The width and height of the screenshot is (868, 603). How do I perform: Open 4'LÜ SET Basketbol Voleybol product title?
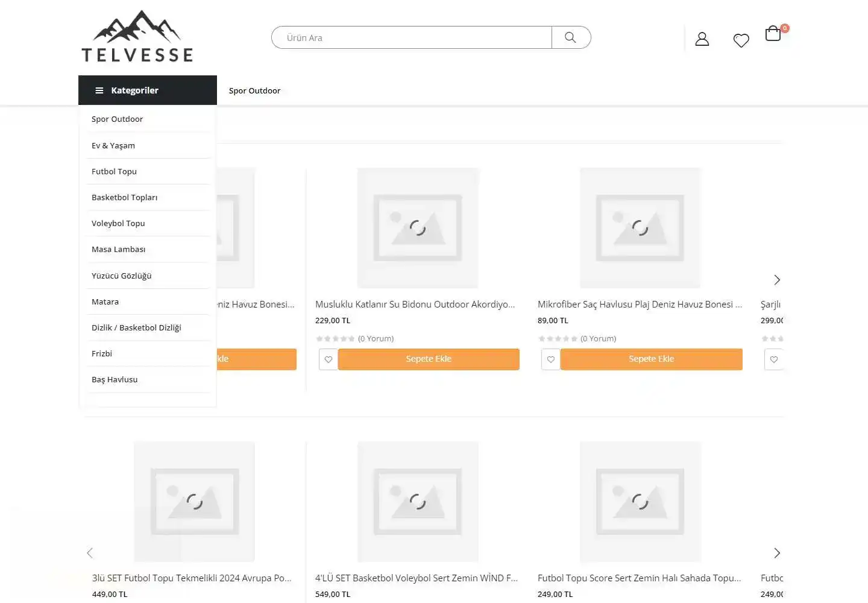point(417,578)
